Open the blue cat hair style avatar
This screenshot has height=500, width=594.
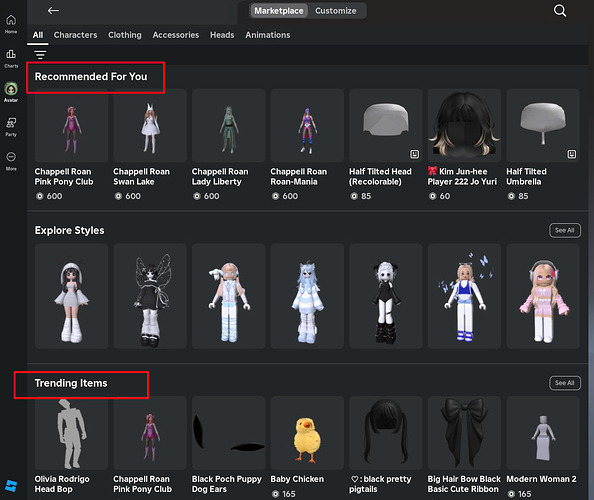(x=307, y=296)
